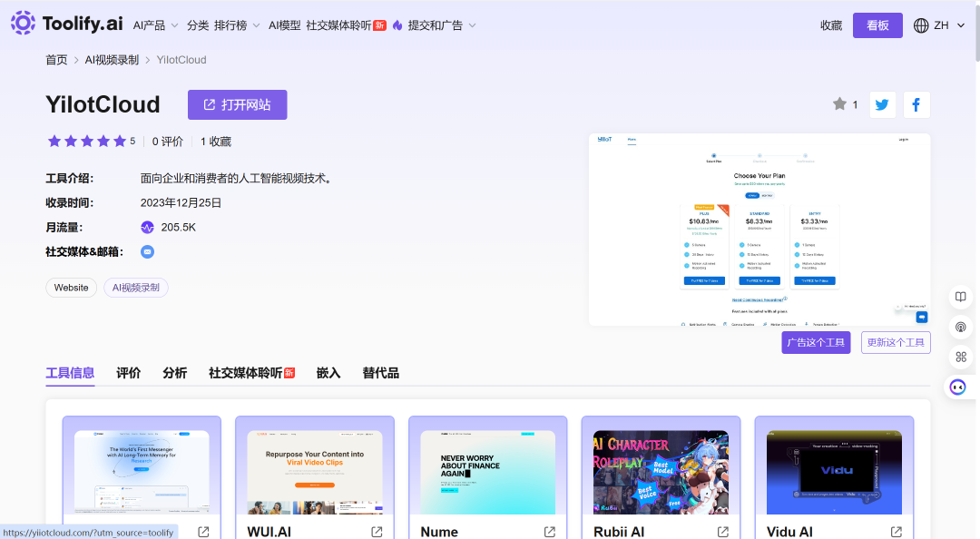
Task: Open WUI.AI external link icon
Action: pos(377,532)
